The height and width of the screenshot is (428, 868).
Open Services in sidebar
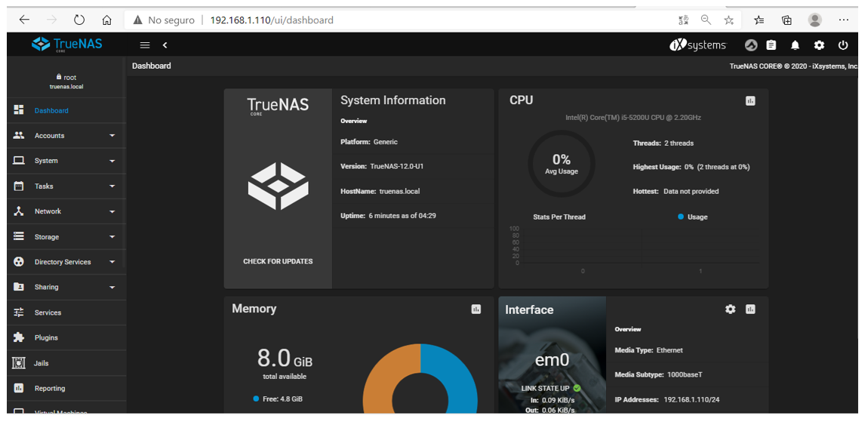[66, 313]
